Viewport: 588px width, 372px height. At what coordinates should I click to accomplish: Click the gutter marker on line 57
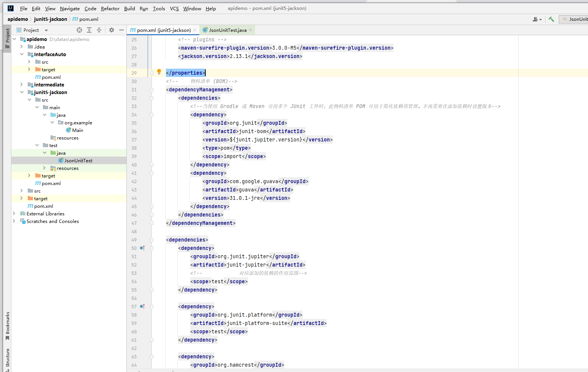tap(142, 306)
